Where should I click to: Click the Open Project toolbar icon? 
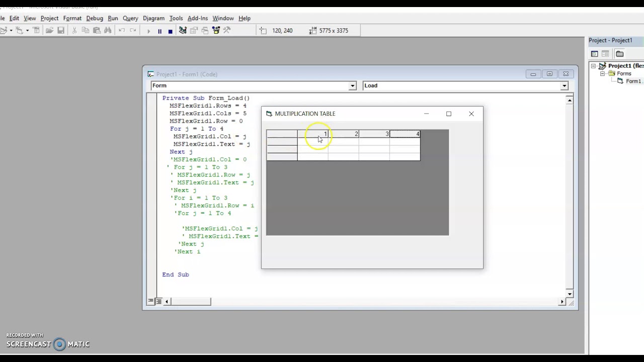pos(49,31)
